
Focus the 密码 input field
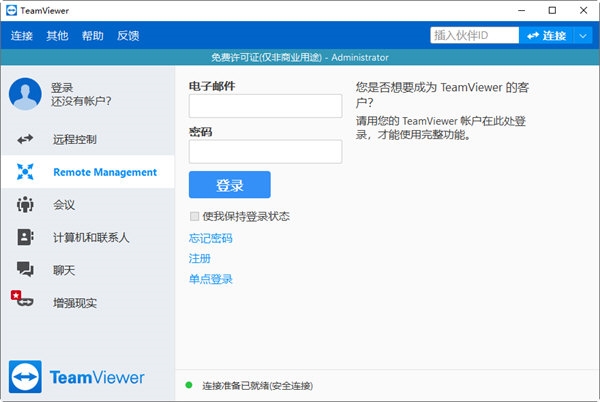coord(265,152)
